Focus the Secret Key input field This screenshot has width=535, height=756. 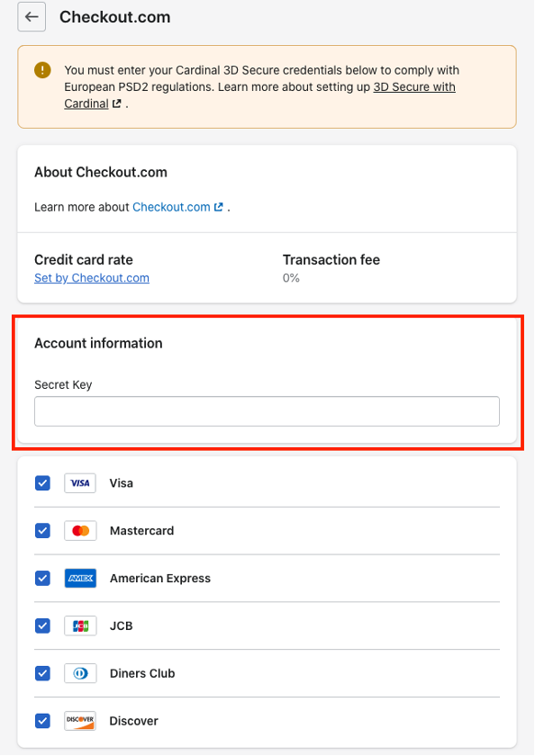click(267, 411)
